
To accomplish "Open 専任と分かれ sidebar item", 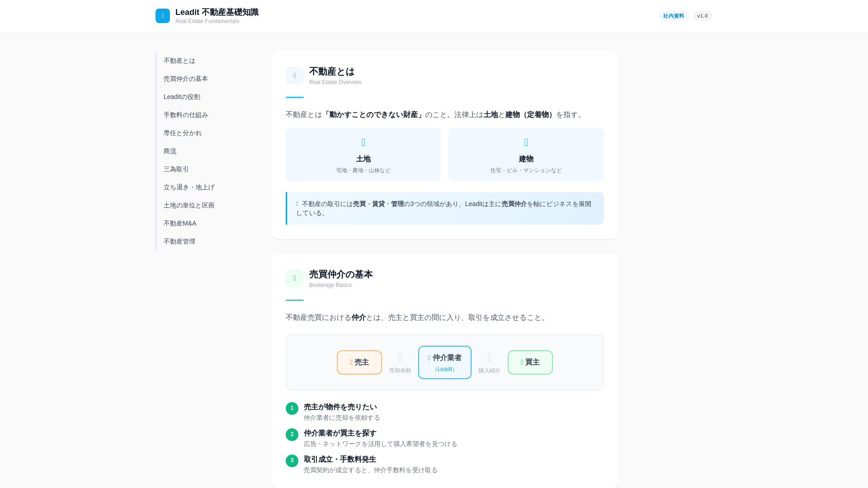I will 183,133.
